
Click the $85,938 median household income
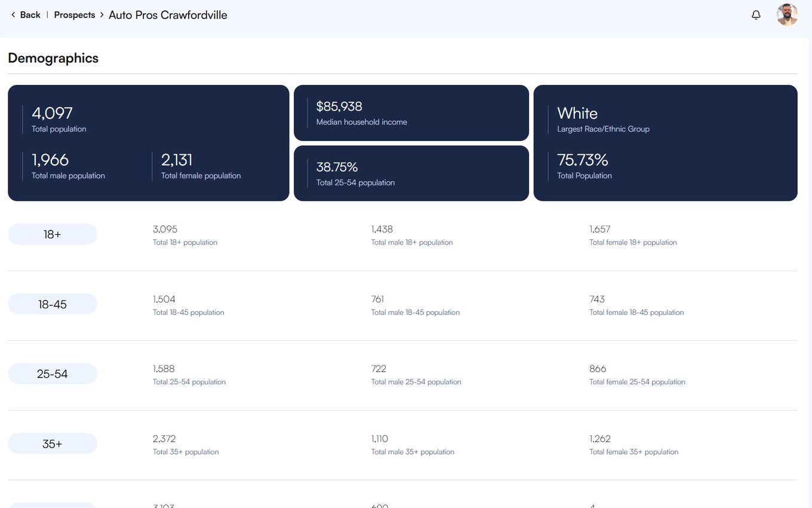coord(339,106)
